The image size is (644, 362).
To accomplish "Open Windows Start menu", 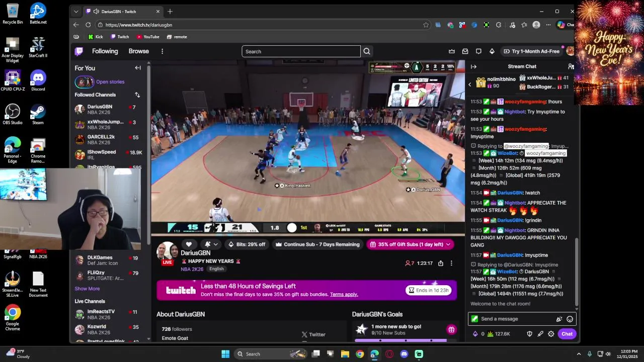I will [225, 354].
